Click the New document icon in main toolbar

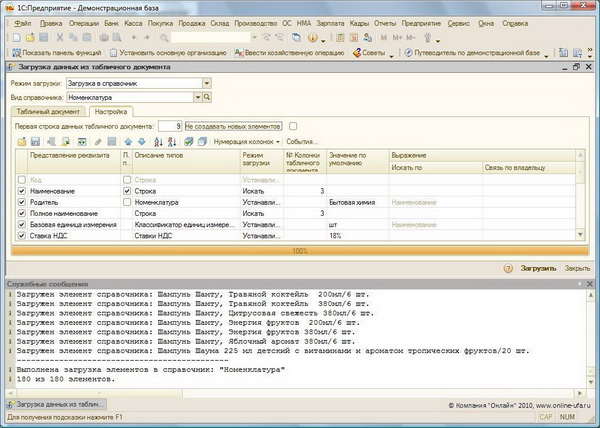click(x=16, y=38)
